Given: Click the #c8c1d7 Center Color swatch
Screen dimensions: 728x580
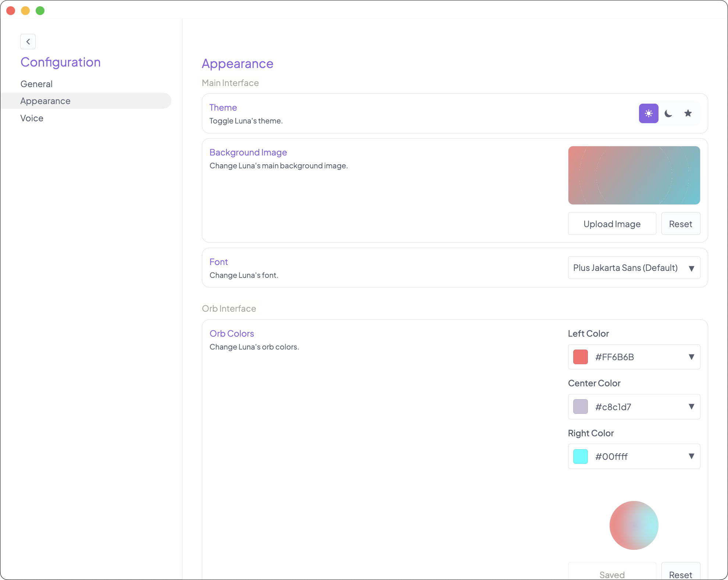Looking at the screenshot, I should pos(580,407).
